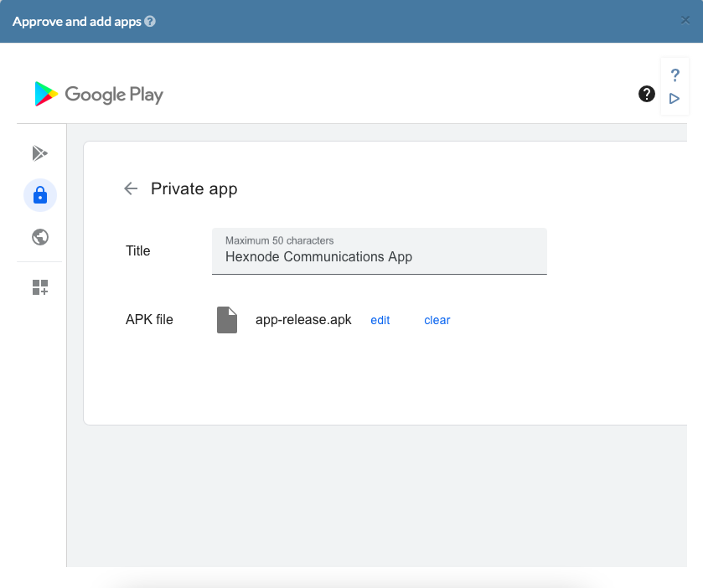Click the edit link for app-release.apk

click(x=380, y=321)
